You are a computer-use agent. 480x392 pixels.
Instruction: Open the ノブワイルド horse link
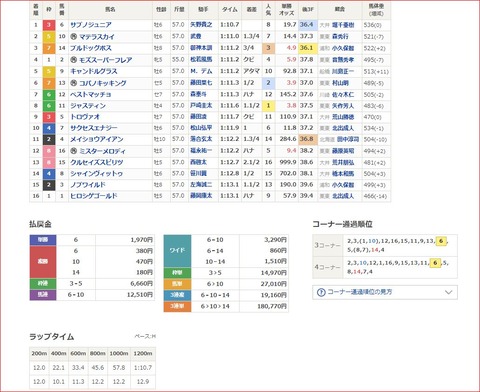88,185
